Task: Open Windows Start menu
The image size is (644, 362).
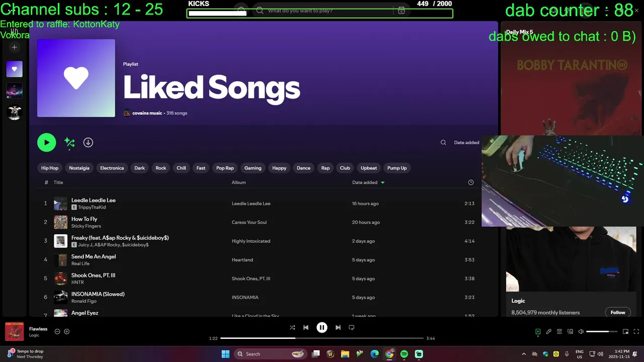Action: point(225,354)
